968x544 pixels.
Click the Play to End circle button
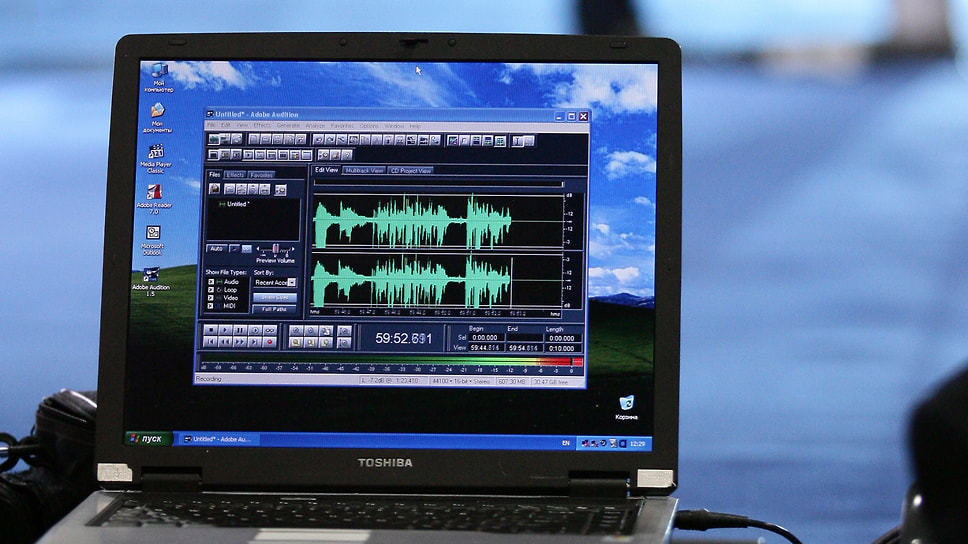(255, 330)
